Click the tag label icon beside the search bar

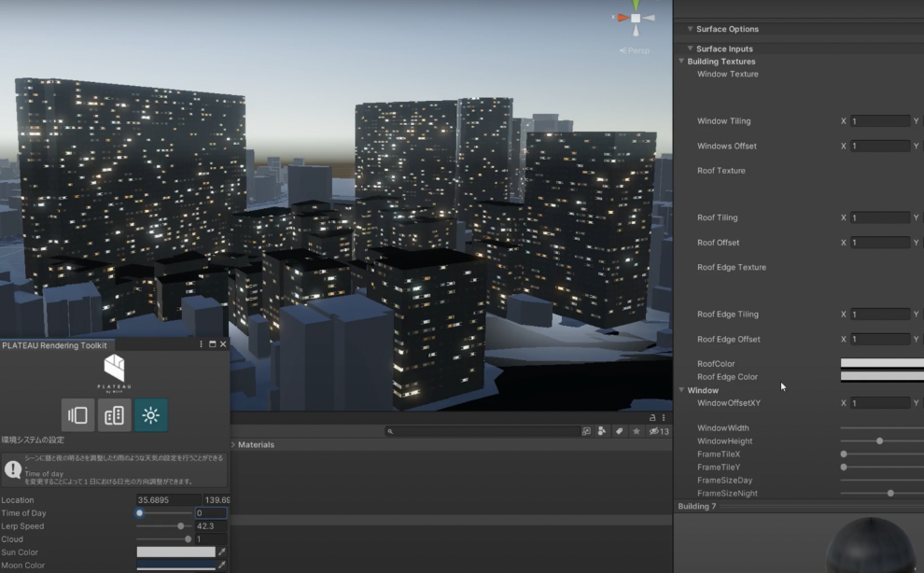pyautogui.click(x=620, y=431)
